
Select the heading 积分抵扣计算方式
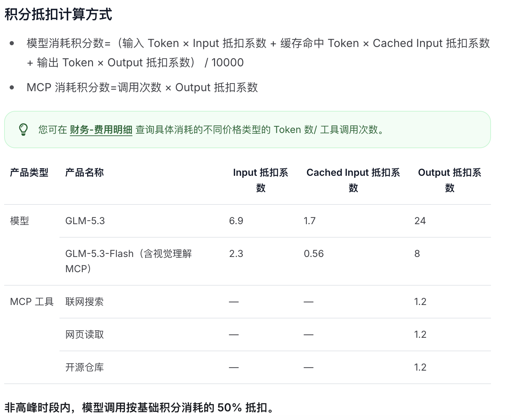click(58, 15)
